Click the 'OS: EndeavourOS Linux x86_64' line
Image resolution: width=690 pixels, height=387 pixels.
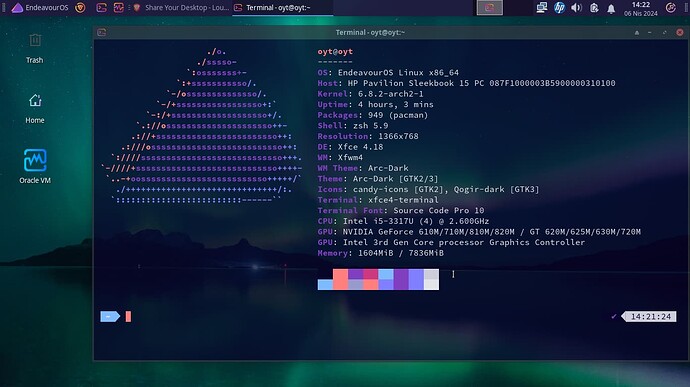388,73
